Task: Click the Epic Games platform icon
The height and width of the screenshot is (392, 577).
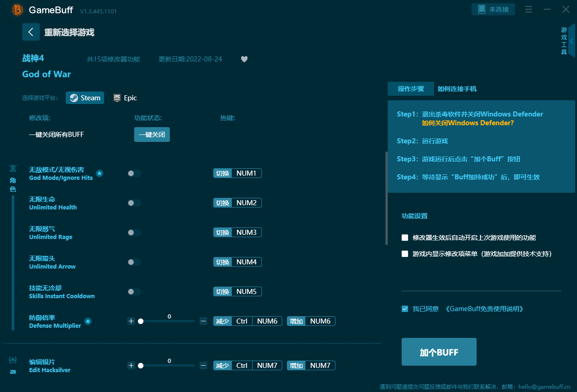Action: point(117,98)
